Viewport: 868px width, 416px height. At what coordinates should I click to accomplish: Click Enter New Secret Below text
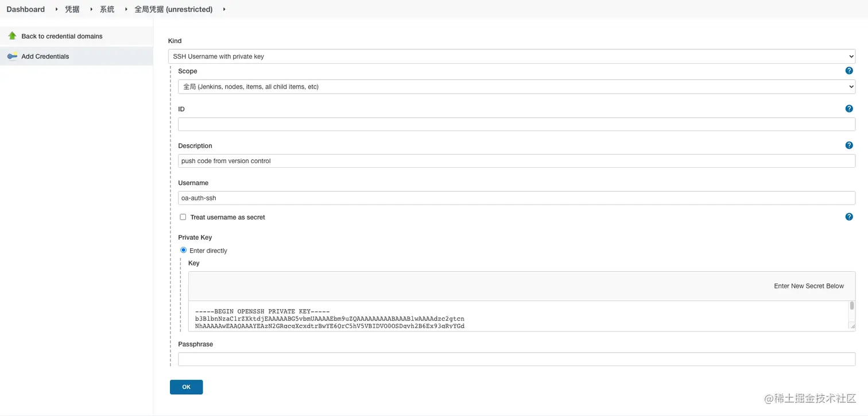click(809, 286)
